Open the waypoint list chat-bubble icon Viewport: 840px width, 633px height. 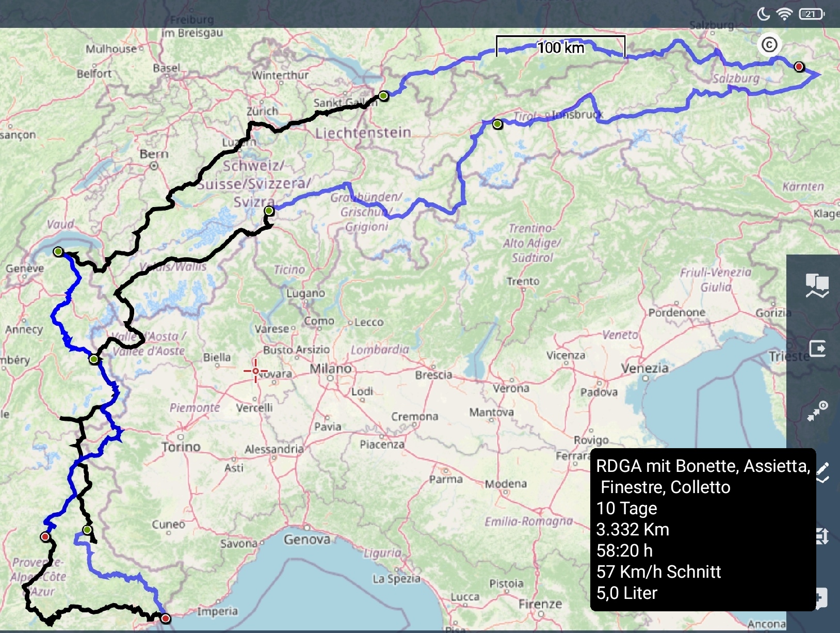tap(817, 286)
